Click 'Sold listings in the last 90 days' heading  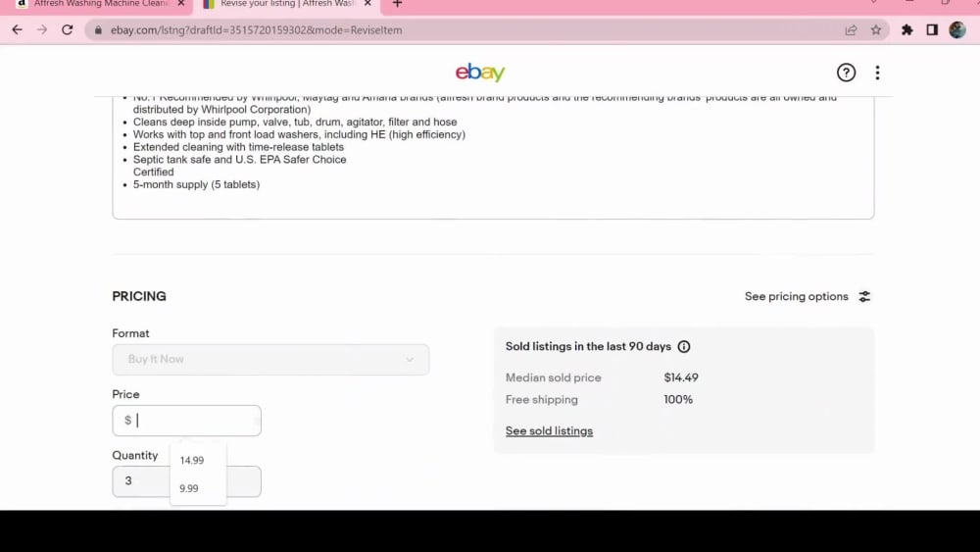click(588, 346)
